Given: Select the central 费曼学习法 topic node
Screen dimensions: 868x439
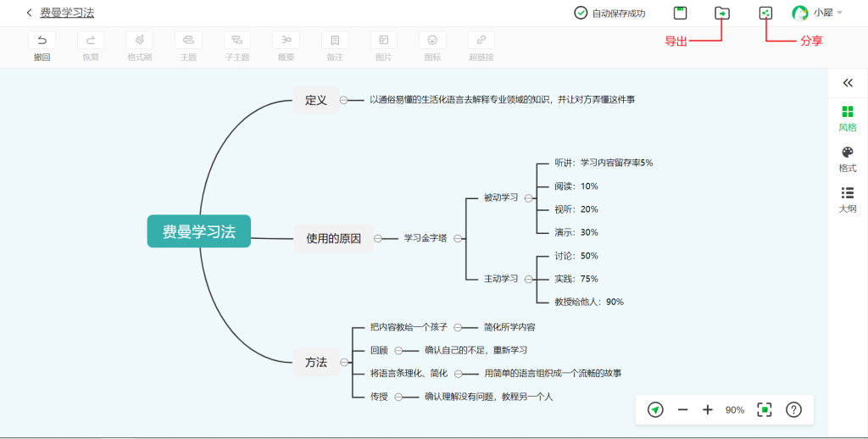Looking at the screenshot, I should point(198,231).
